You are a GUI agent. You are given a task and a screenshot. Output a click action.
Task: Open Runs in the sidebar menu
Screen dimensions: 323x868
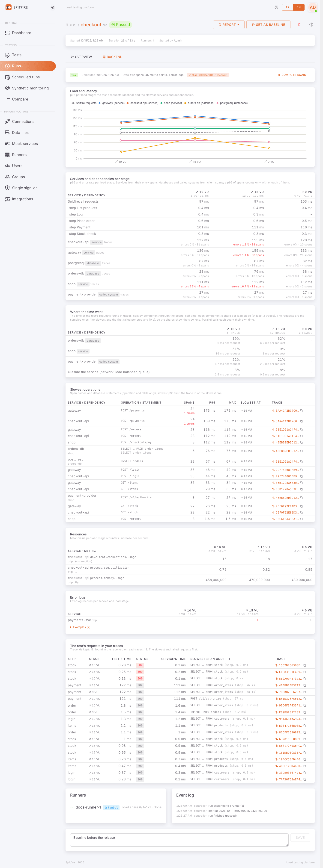click(x=28, y=66)
